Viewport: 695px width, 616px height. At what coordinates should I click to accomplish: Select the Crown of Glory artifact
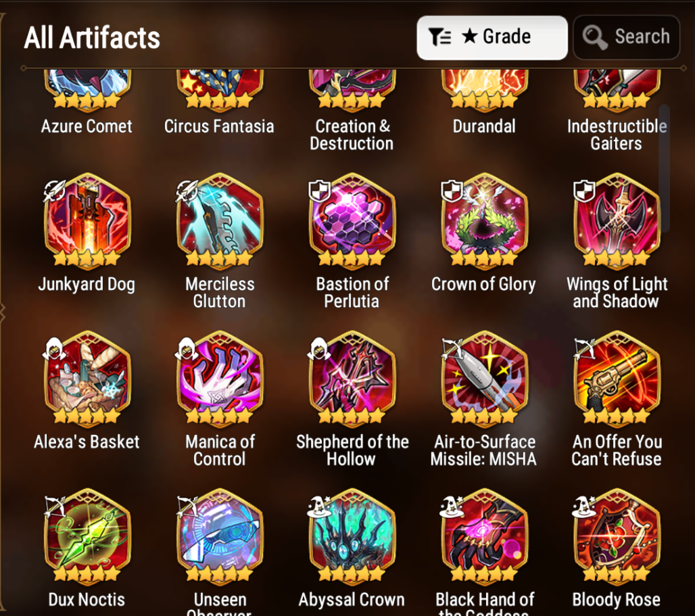click(x=484, y=221)
